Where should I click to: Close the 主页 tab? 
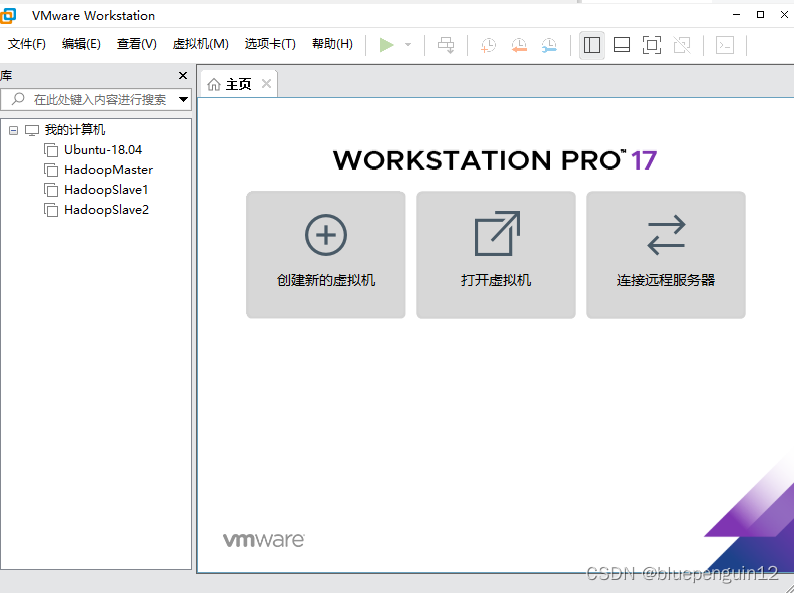coord(266,84)
